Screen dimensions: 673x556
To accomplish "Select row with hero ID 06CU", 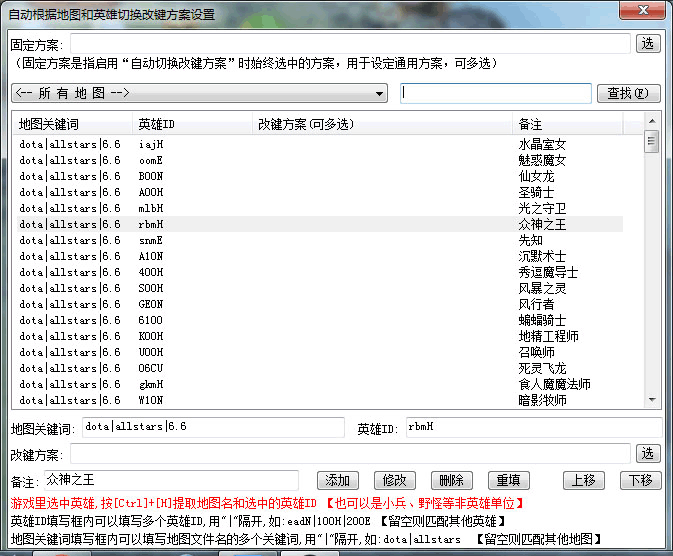I will tap(320, 368).
